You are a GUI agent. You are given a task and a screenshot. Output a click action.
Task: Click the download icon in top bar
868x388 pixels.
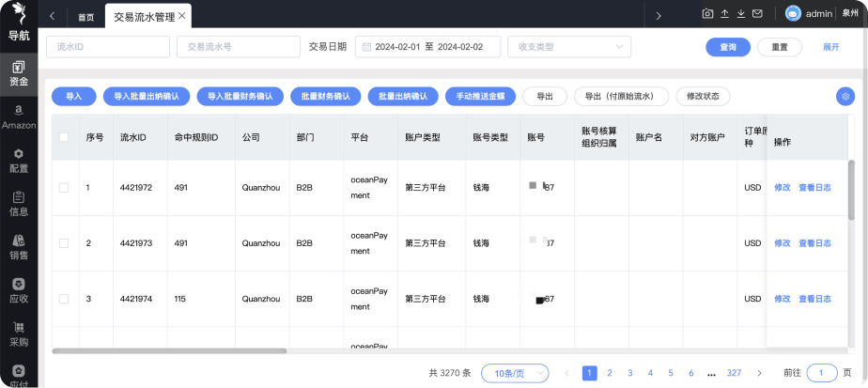(740, 14)
